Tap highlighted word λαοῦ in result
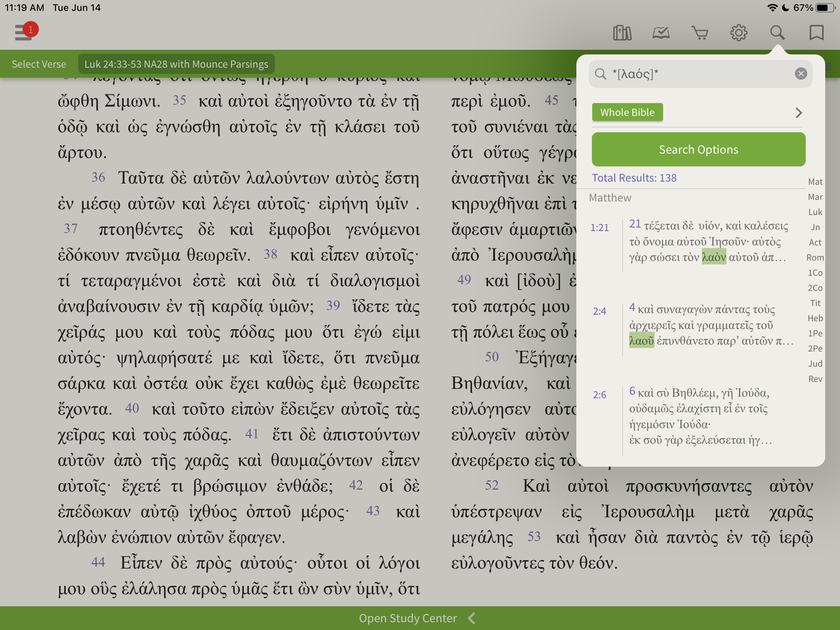 click(x=642, y=341)
